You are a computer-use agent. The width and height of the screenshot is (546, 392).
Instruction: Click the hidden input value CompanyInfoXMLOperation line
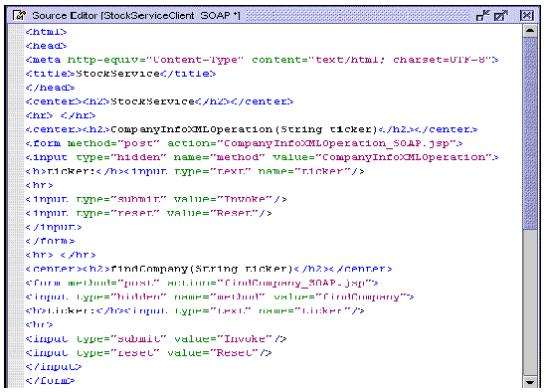[262, 157]
